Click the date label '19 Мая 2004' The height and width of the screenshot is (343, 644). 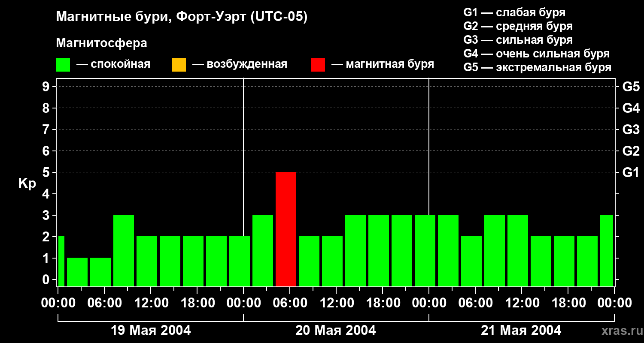151,331
